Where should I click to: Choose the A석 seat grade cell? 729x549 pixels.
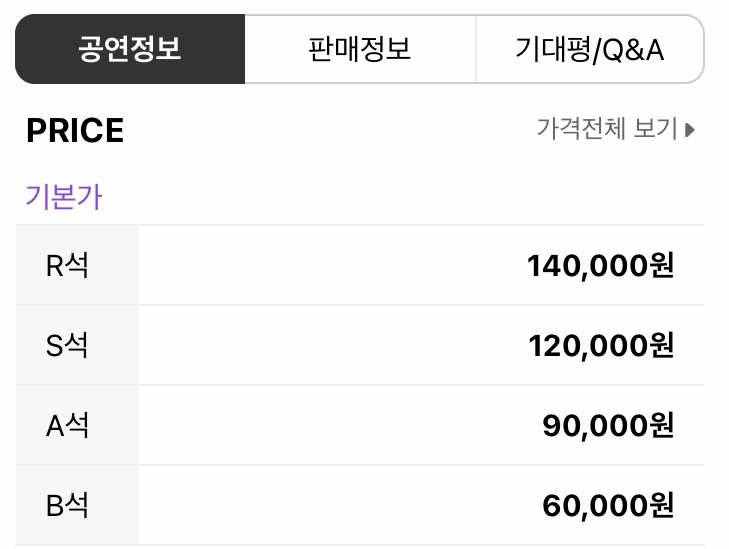point(77,425)
